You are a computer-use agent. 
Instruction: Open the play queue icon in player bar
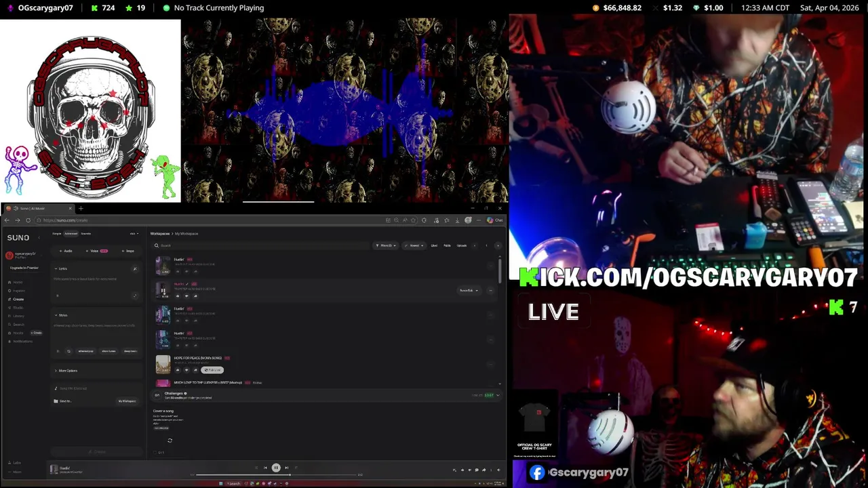(454, 470)
